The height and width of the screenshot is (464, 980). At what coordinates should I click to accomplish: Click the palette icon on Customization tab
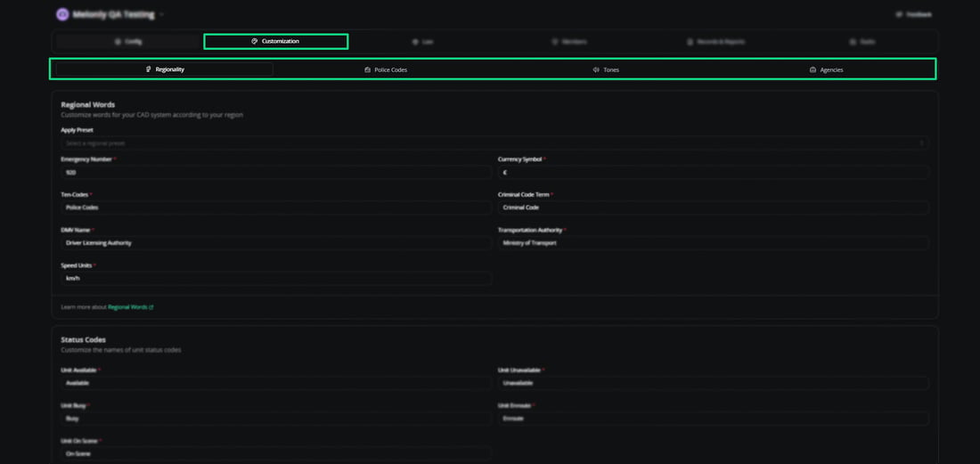255,41
